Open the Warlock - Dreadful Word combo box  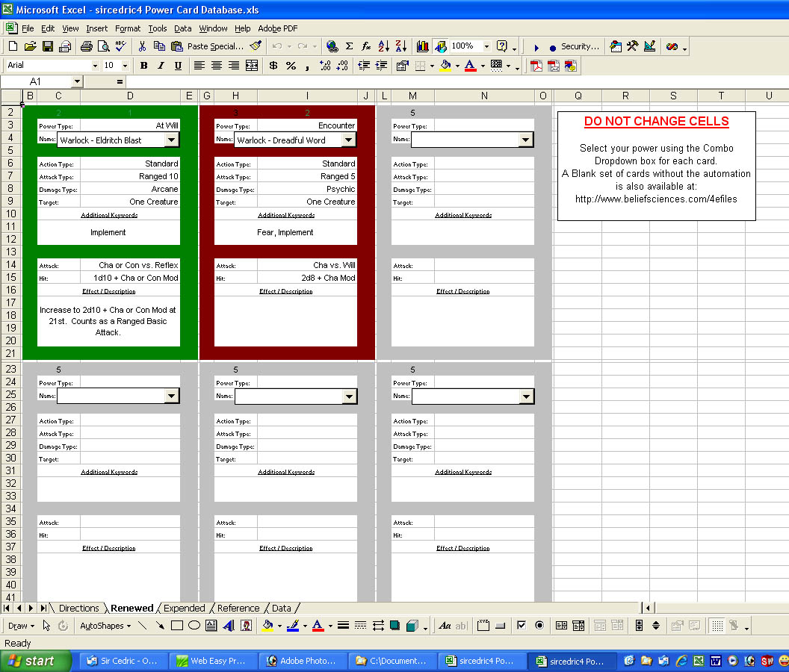point(349,140)
